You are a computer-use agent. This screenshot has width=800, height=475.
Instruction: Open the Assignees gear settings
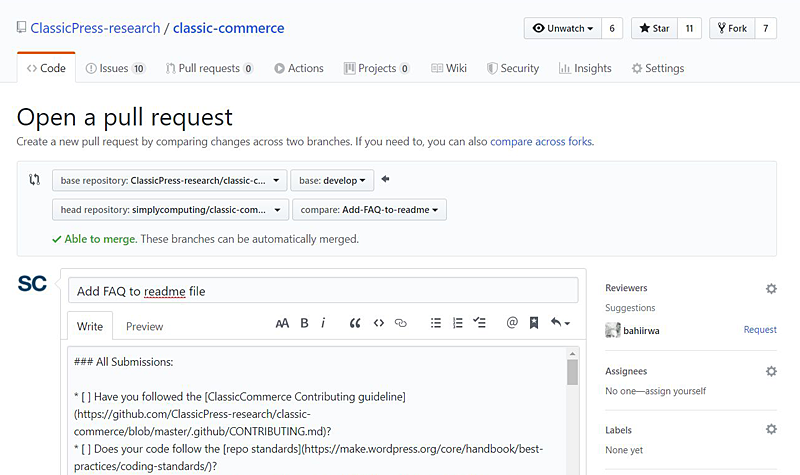point(771,371)
